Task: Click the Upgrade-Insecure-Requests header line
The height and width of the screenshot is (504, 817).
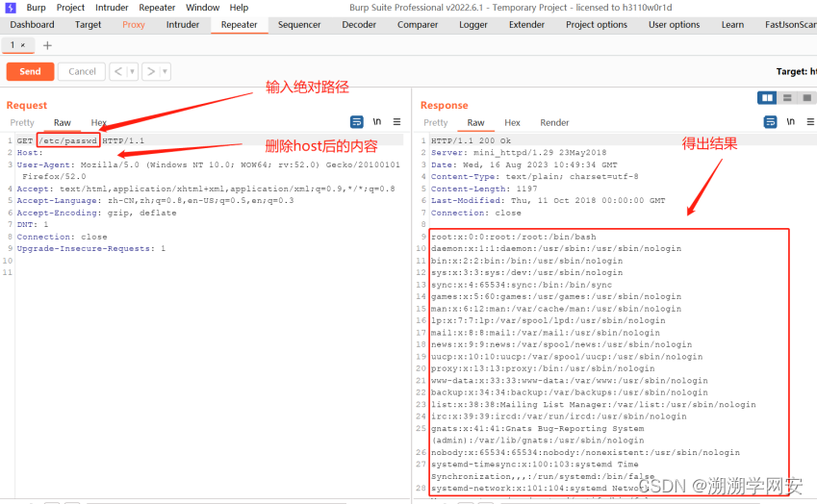Action: (x=91, y=249)
